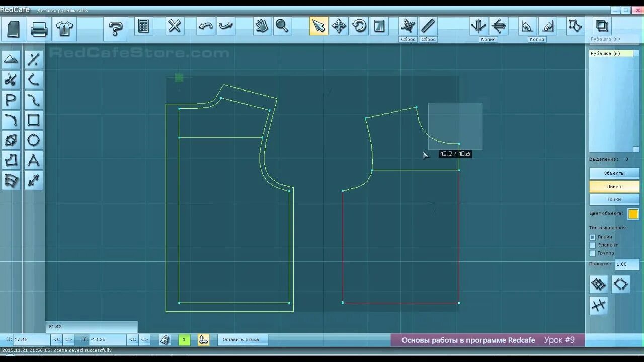Select the diagonal double-arrow dimension tool
Viewport: 644px width, 362px height.
(33, 180)
